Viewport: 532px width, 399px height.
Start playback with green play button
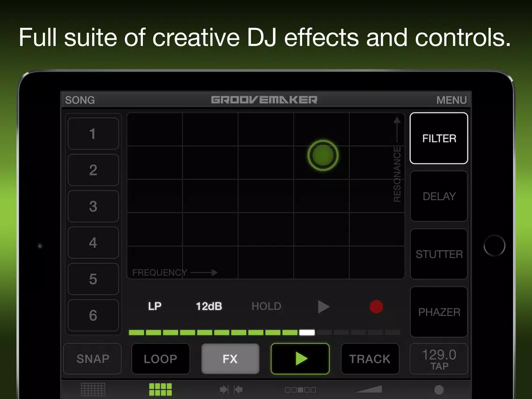click(x=300, y=359)
